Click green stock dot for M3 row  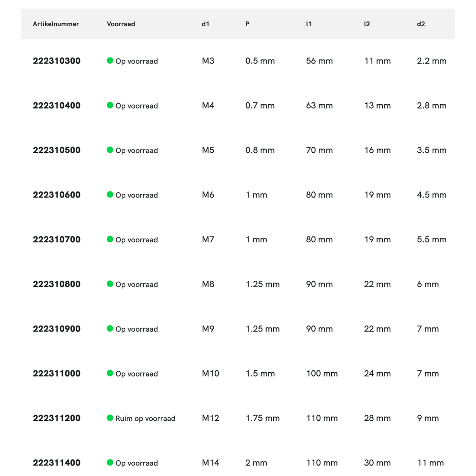point(110,60)
